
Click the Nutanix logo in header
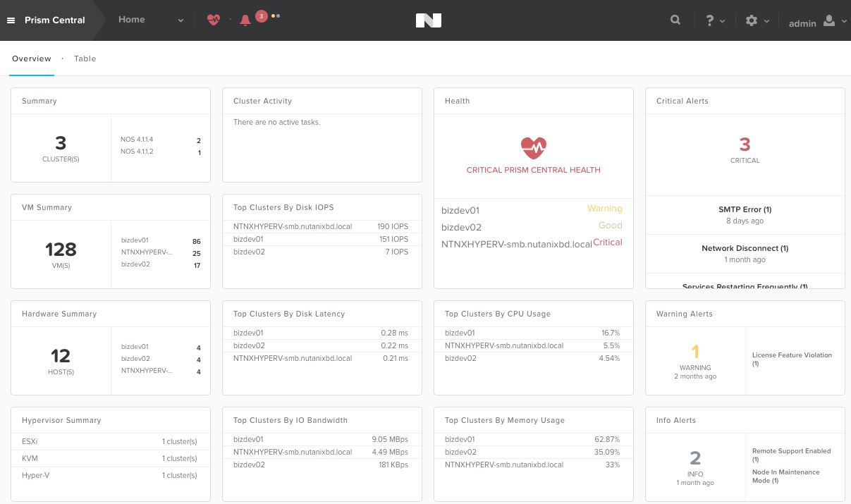[x=429, y=20]
